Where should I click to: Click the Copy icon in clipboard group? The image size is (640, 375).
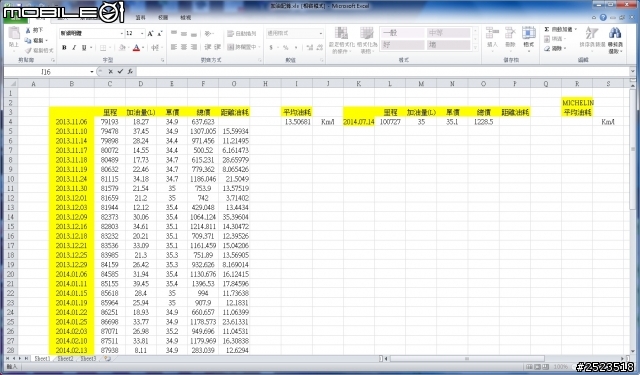pyautogui.click(x=28, y=40)
